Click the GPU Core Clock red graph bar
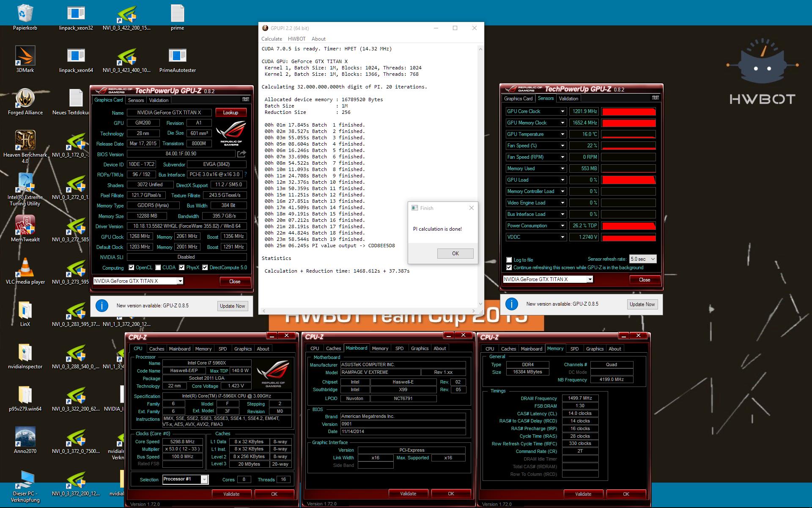812x508 pixels. tap(628, 111)
